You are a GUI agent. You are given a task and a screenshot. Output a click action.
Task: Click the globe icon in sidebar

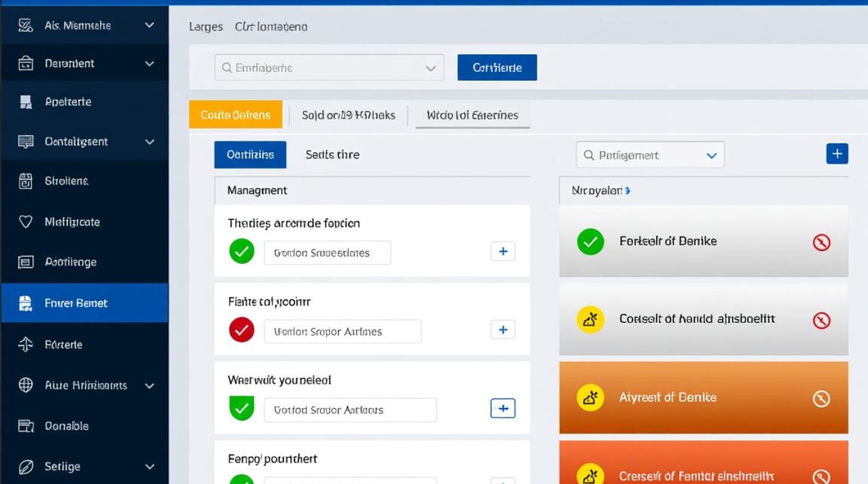[x=26, y=385]
